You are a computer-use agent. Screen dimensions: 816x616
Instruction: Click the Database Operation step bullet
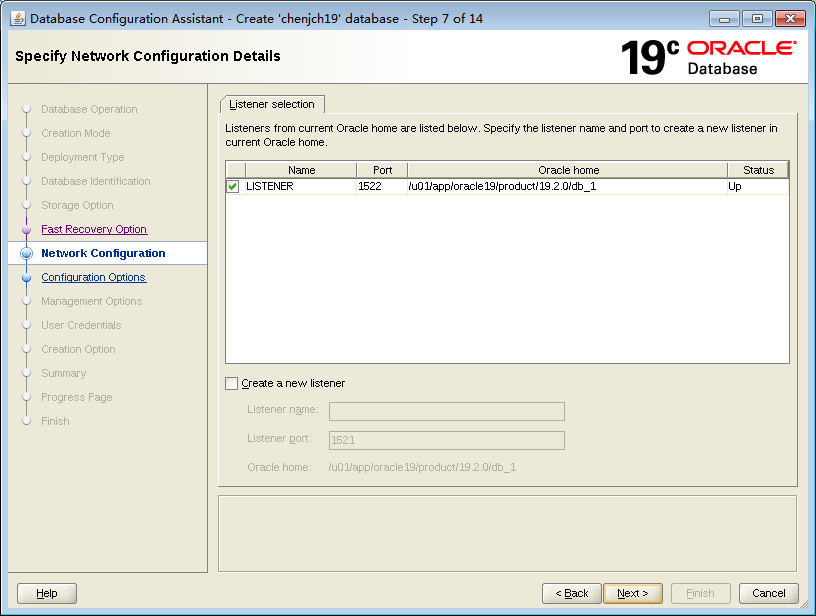27,109
